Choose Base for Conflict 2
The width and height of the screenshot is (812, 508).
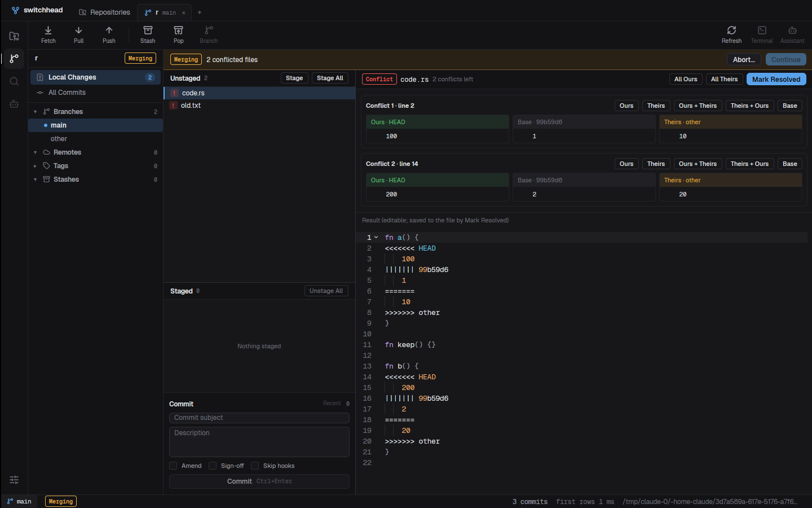(789, 164)
